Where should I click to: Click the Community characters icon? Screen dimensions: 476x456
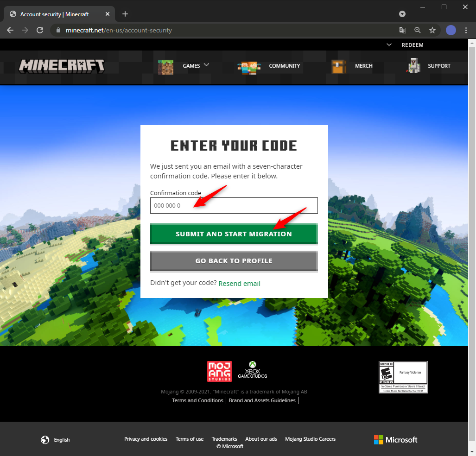pos(249,66)
